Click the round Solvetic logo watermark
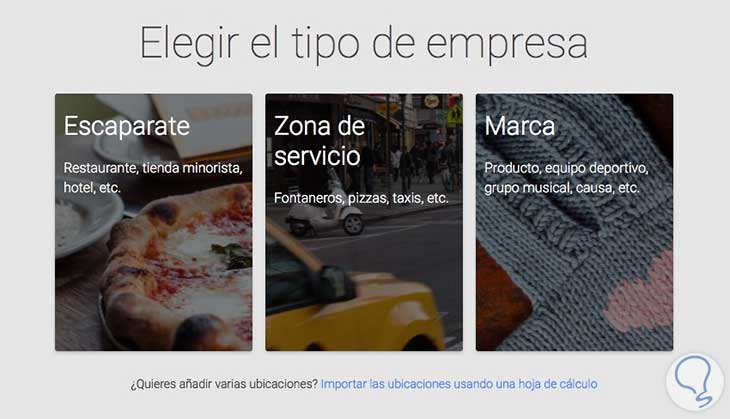 [695, 382]
